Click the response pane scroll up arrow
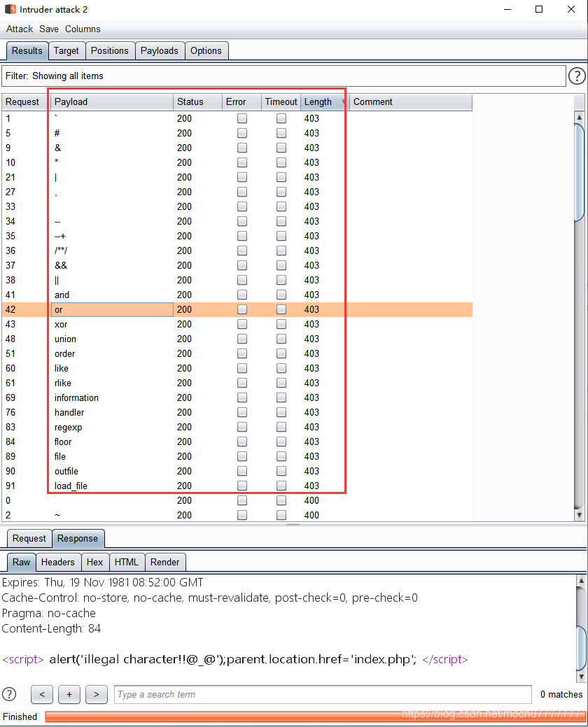The height and width of the screenshot is (727, 588). tap(581, 580)
